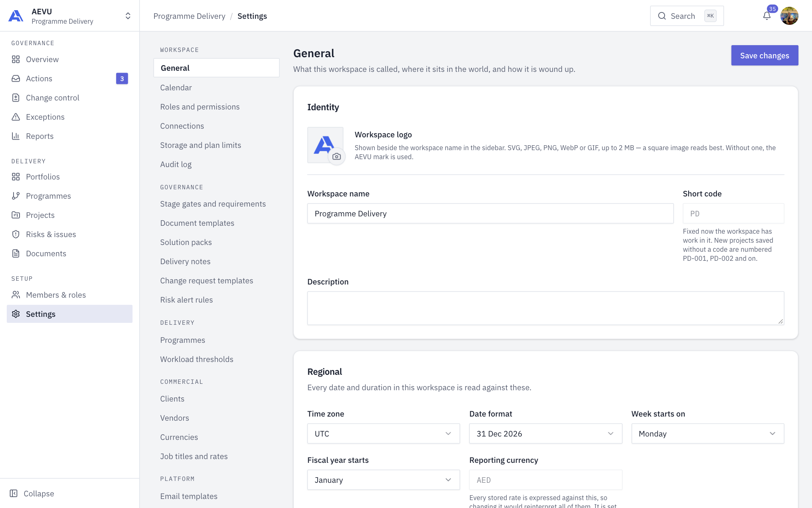Click the AEVU logo in sidebar header
The height and width of the screenshot is (508, 812).
pyautogui.click(x=16, y=16)
